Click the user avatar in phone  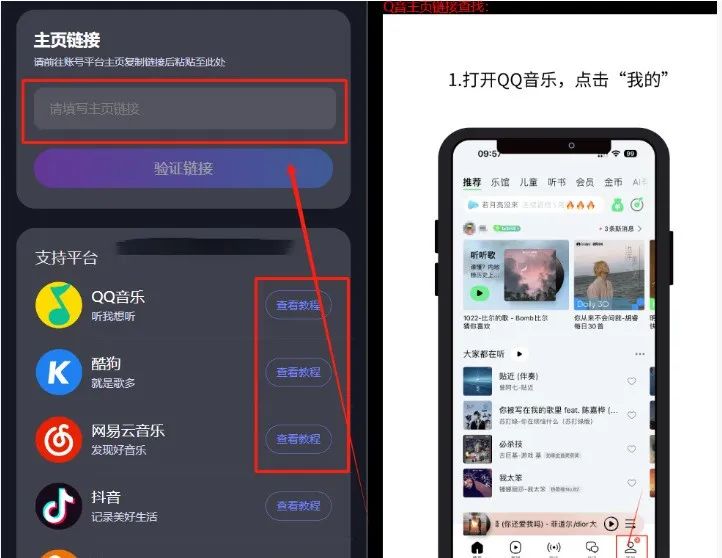point(469,228)
